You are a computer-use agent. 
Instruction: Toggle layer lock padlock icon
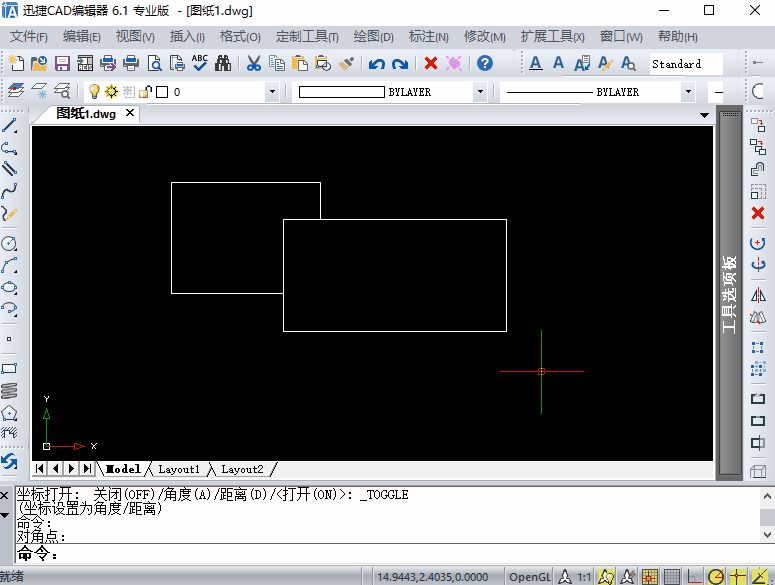(x=145, y=92)
